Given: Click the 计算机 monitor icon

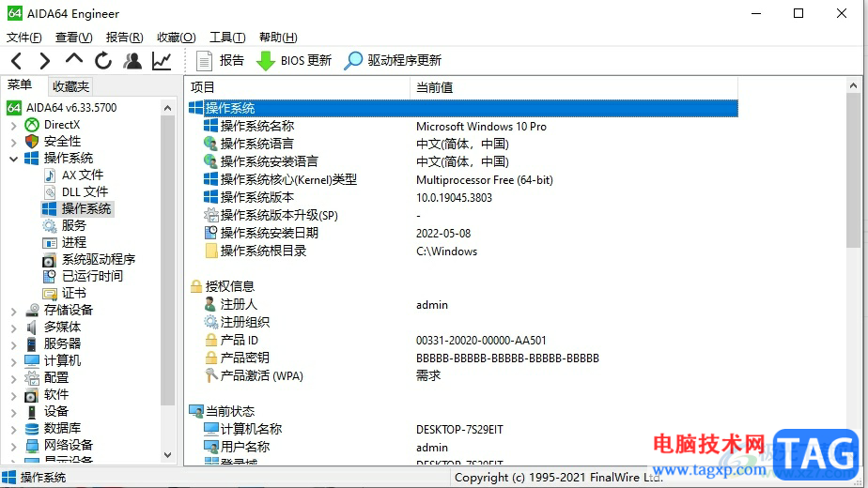Looking at the screenshot, I should pyautogui.click(x=32, y=360).
